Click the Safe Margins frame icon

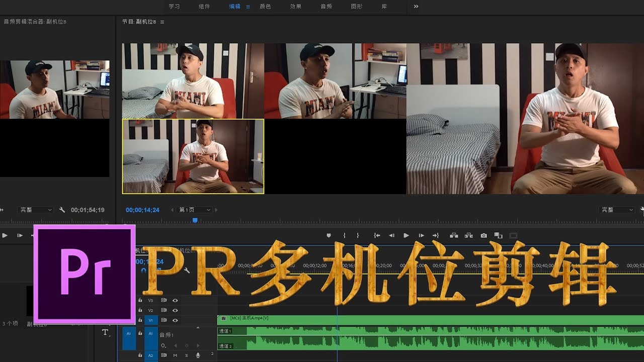513,235
